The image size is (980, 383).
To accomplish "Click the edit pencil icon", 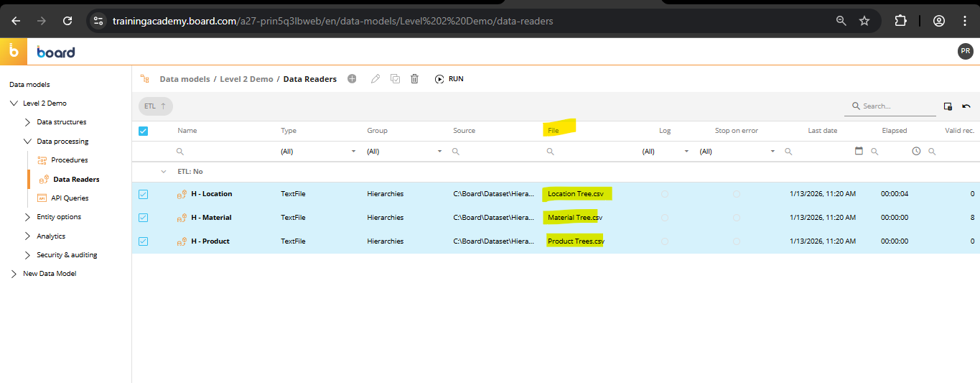I will click(x=375, y=79).
